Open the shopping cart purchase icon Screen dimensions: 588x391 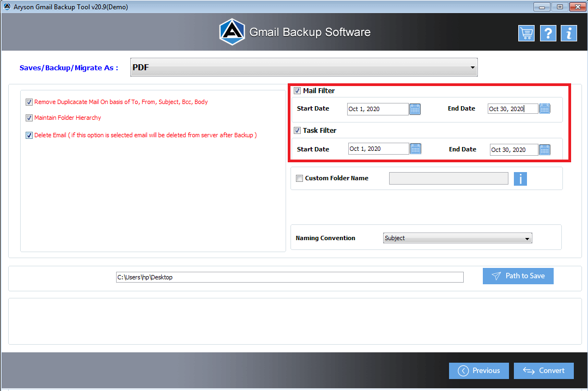pos(526,33)
